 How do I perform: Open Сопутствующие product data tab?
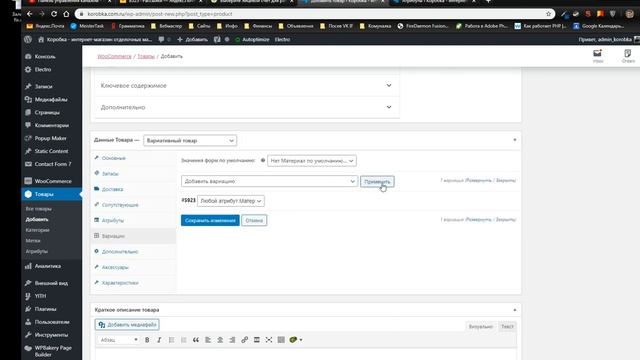(120, 205)
